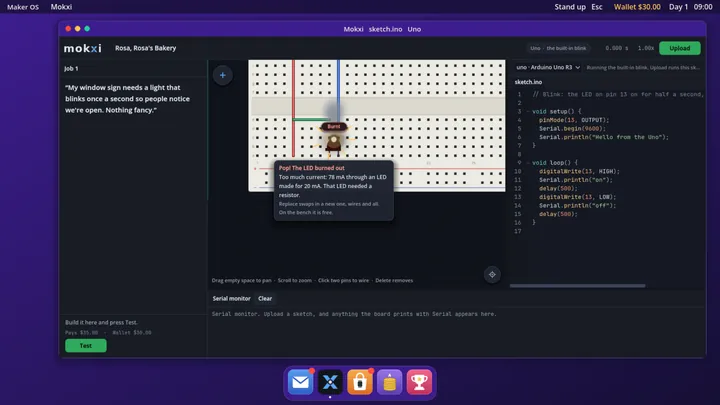
Task: Click the Serial.println("on") code line
Action: tap(575, 180)
